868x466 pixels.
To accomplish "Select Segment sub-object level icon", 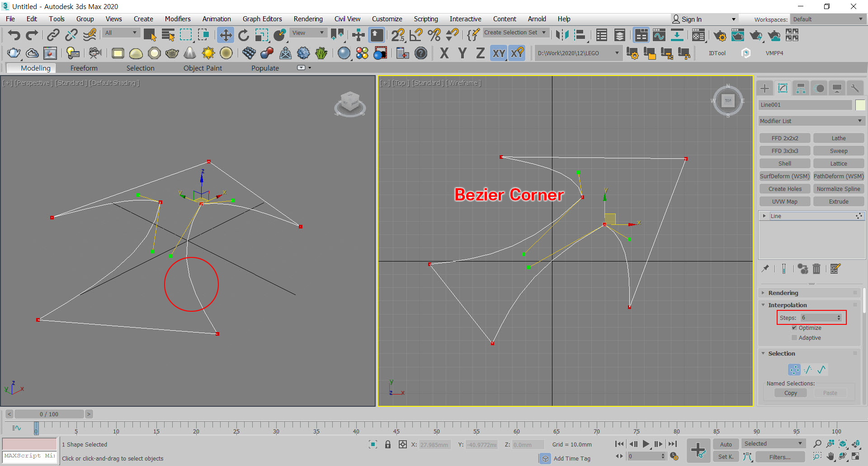I will [808, 370].
